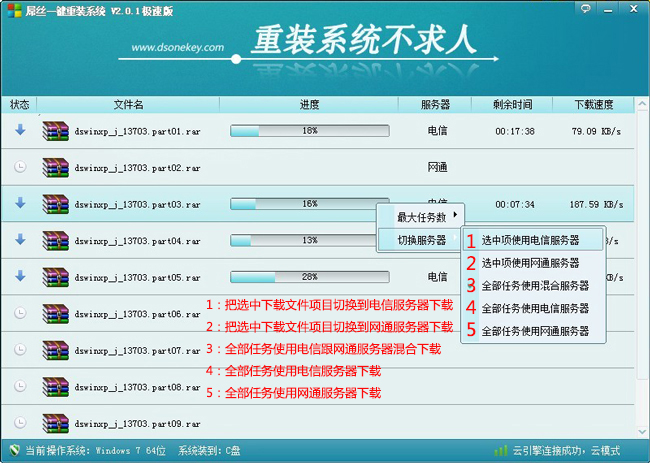Click the download arrow status icon for part01.rar
The image size is (650, 463).
tap(20, 130)
